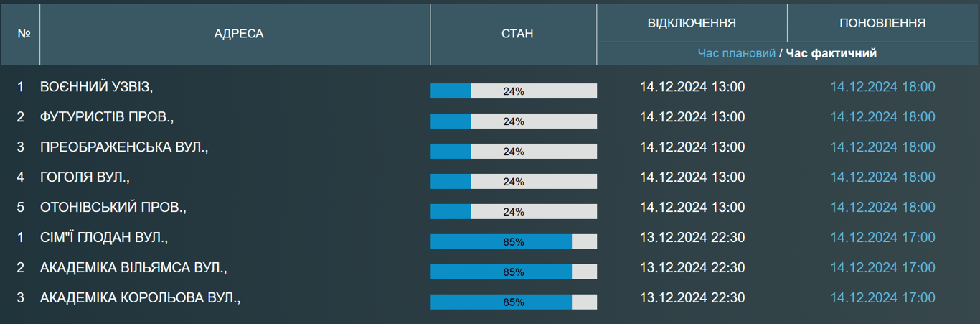Select ПРЕОБРАЖЕНСЬКА ВУЛ. address entry
Viewport: 980px width, 324px height.
123,147
